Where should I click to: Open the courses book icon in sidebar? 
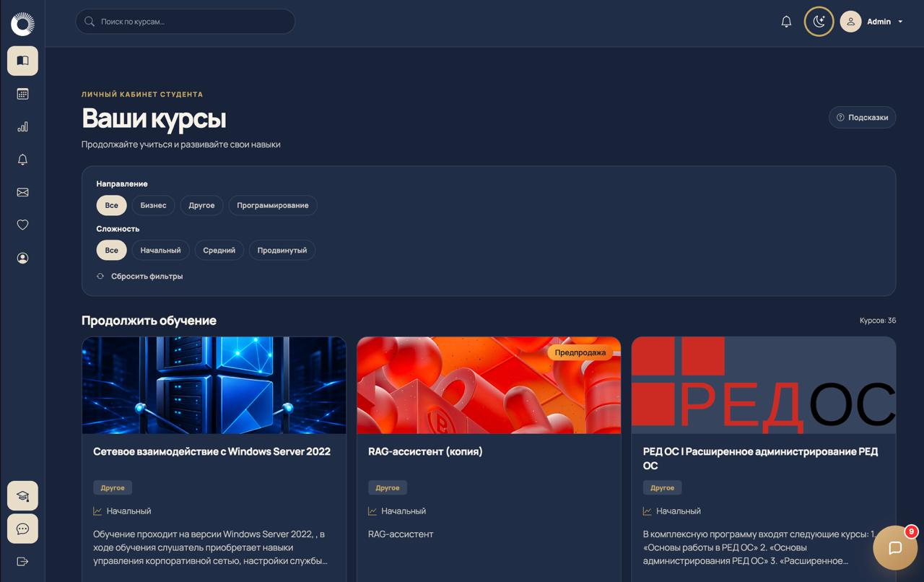point(22,61)
